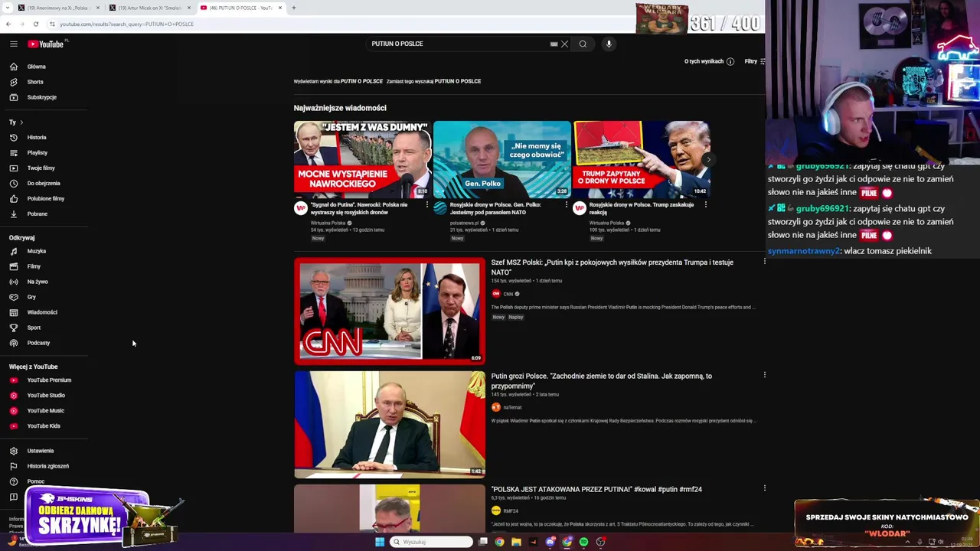This screenshot has height=551, width=980.
Task: Open Playlisty in sidebar
Action: coord(38,153)
